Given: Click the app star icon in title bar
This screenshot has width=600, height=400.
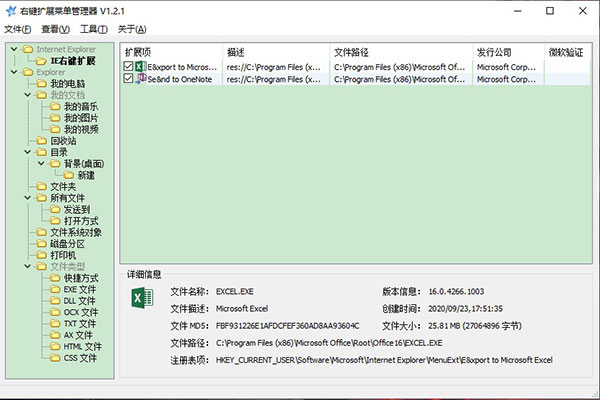Looking at the screenshot, I should pyautogui.click(x=11, y=11).
